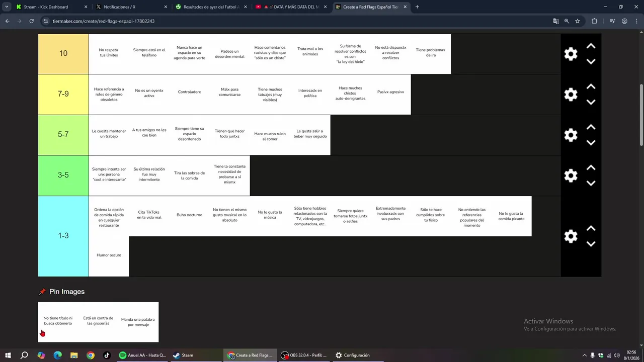644x362 pixels.
Task: Move tier 3-5 row up
Action: click(591, 167)
